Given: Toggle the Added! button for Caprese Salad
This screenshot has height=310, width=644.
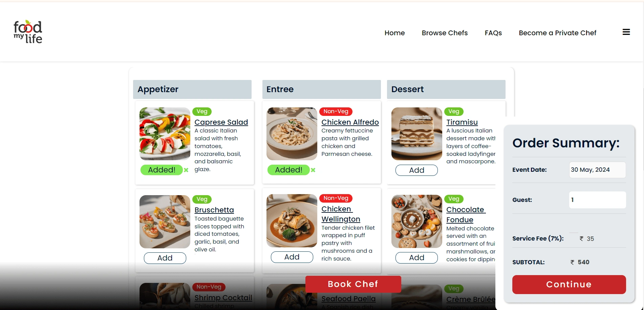Looking at the screenshot, I should (162, 170).
